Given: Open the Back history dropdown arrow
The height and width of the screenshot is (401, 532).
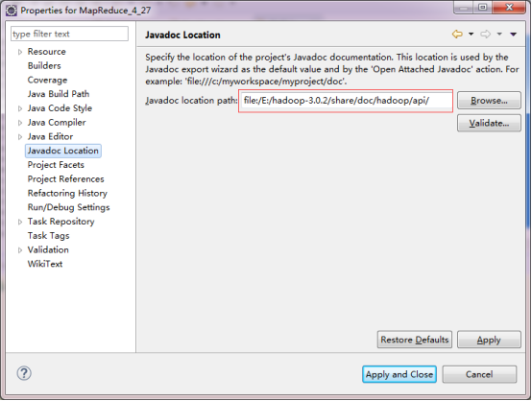Looking at the screenshot, I should click(471, 34).
